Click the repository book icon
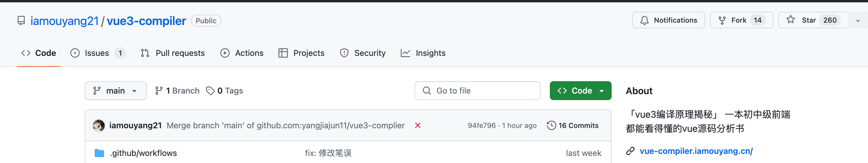Image resolution: width=868 pixels, height=163 pixels. (x=21, y=21)
